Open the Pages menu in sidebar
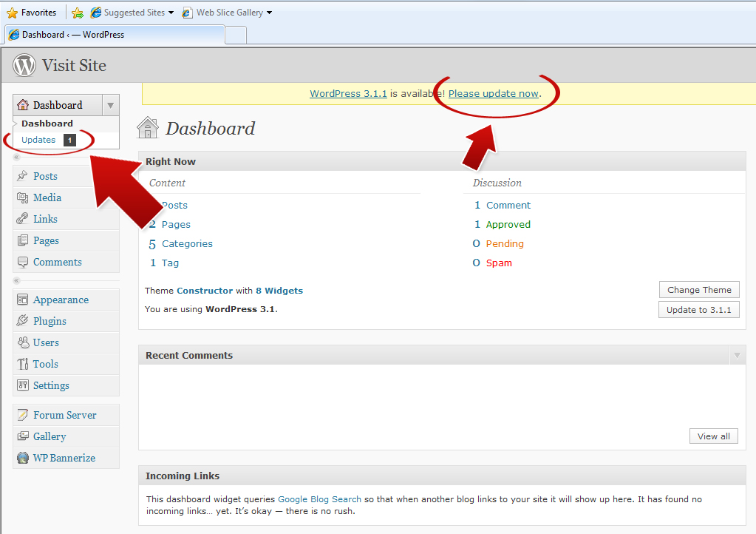Viewport: 756px width, 534px height. 47,240
